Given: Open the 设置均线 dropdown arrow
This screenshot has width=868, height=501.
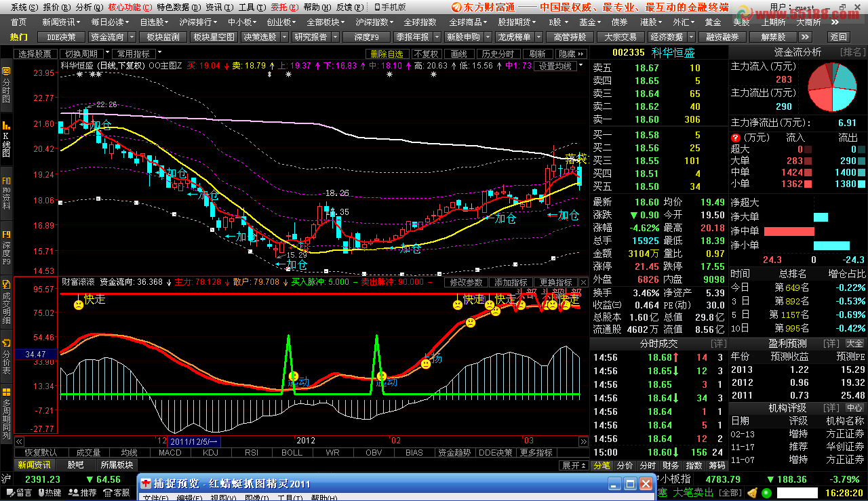Looking at the screenshot, I should point(580,66).
